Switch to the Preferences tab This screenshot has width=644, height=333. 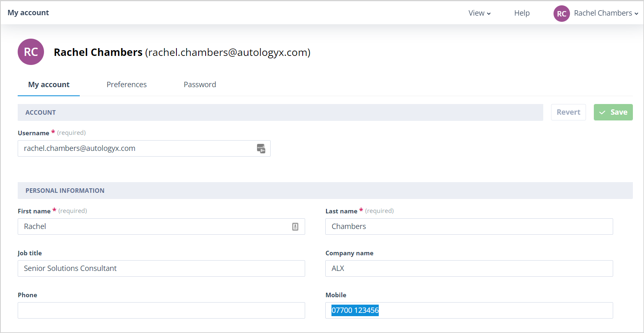click(127, 85)
